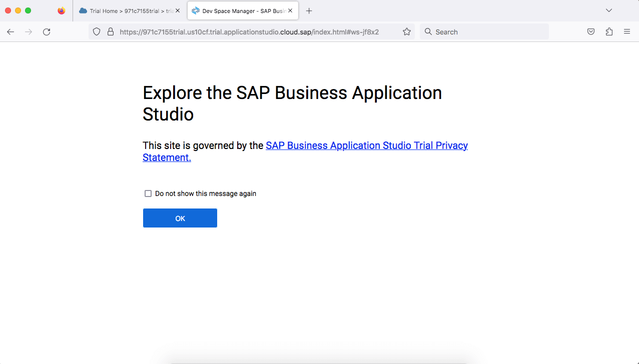
Task: Check 'Do not show this message again'
Action: coord(148,193)
